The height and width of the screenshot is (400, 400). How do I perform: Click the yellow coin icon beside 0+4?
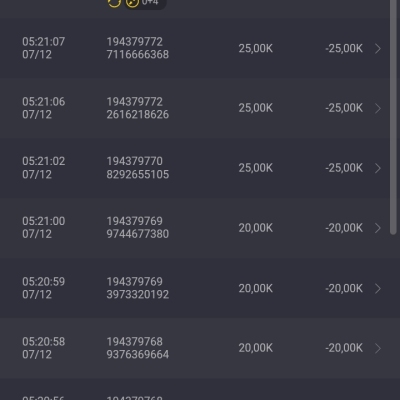132,3
